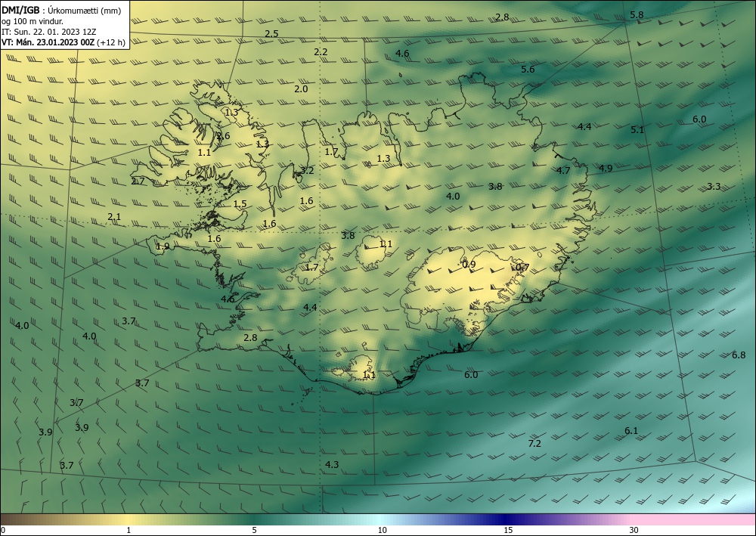Click the '2.5' map value
The width and height of the screenshot is (756, 536).
tap(271, 34)
